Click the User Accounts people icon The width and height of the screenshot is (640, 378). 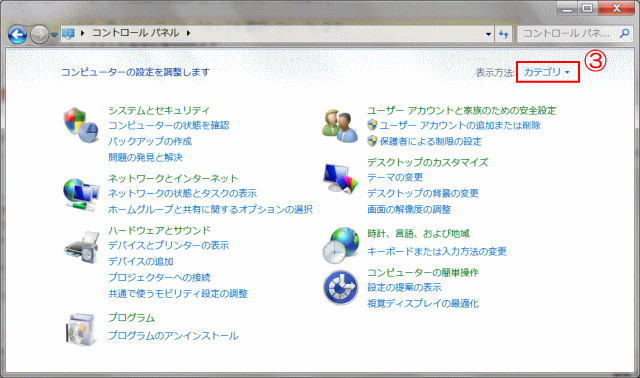coord(340,125)
